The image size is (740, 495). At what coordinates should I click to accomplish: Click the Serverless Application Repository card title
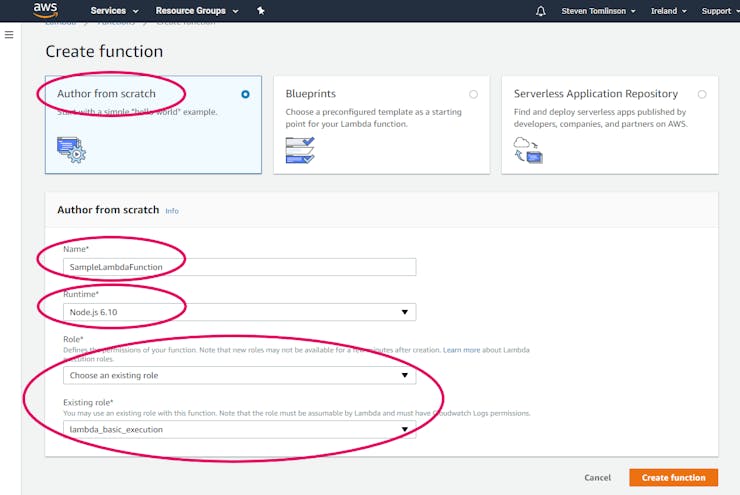tap(596, 94)
